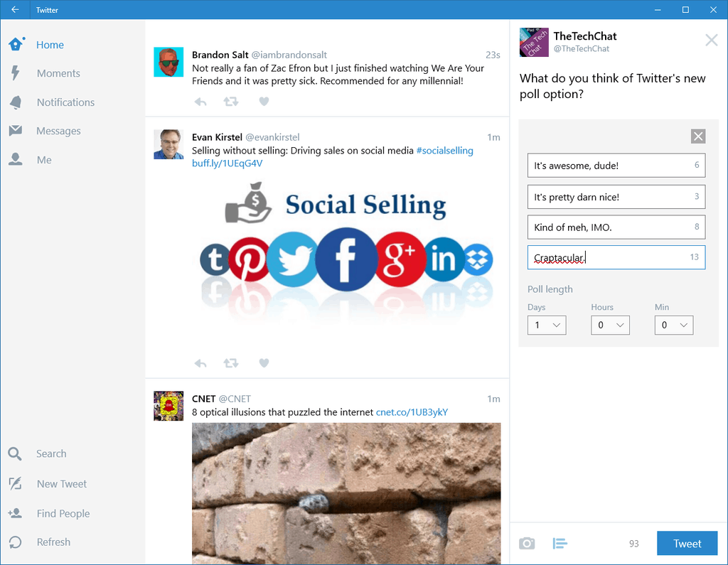Like Brandon Salt's tweet
The width and height of the screenshot is (728, 565).
pyautogui.click(x=264, y=101)
